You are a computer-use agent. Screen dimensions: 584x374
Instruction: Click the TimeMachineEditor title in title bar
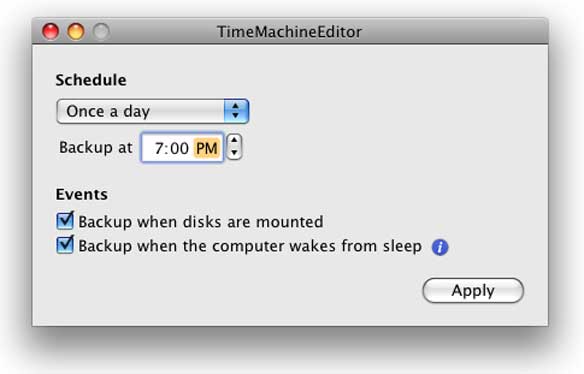289,32
